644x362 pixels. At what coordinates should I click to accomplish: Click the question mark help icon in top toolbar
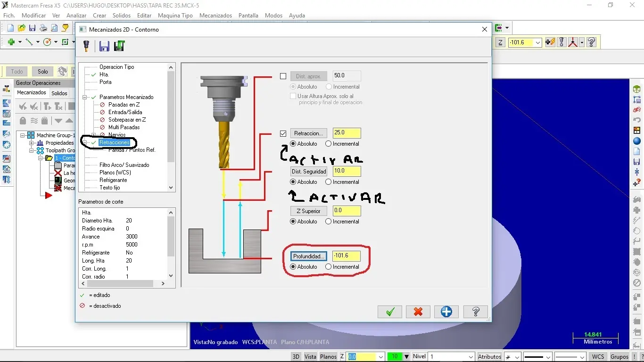coord(592,42)
